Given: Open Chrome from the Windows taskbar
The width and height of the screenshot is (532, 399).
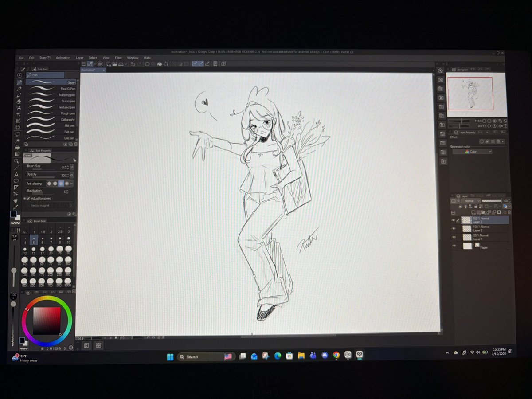Looking at the screenshot, I should tap(336, 355).
